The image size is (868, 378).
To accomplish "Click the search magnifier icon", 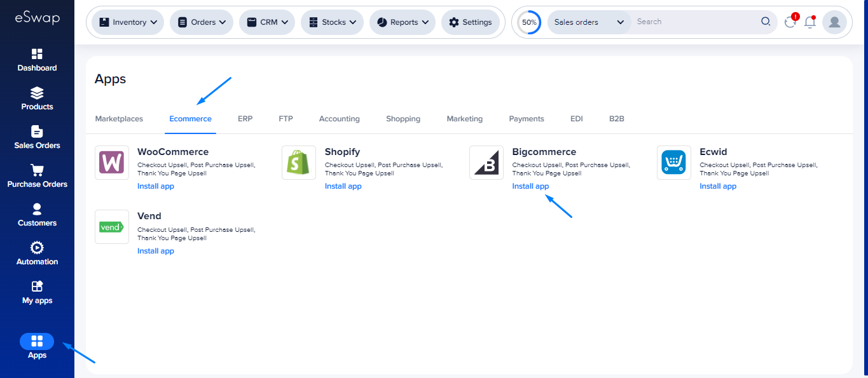I will point(766,22).
